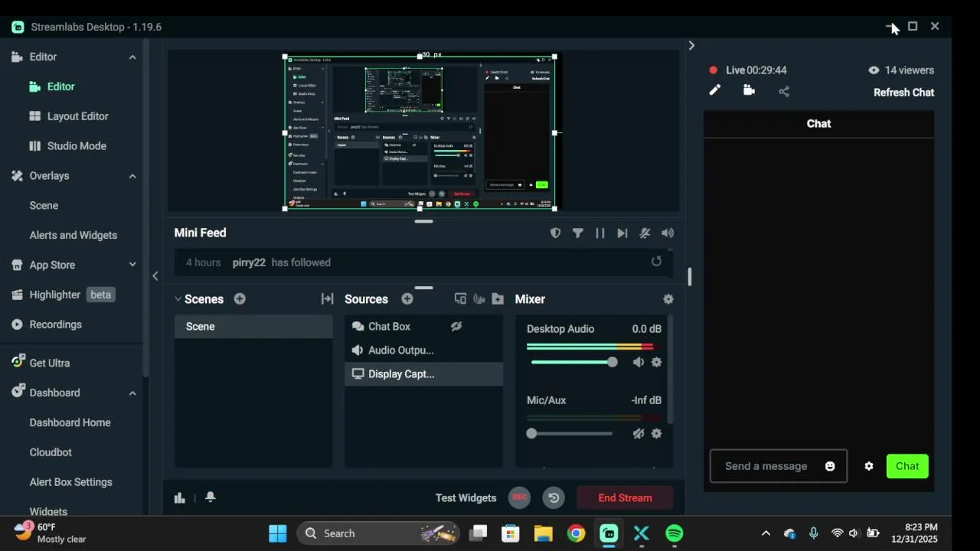Share the stream link icon

784,91
